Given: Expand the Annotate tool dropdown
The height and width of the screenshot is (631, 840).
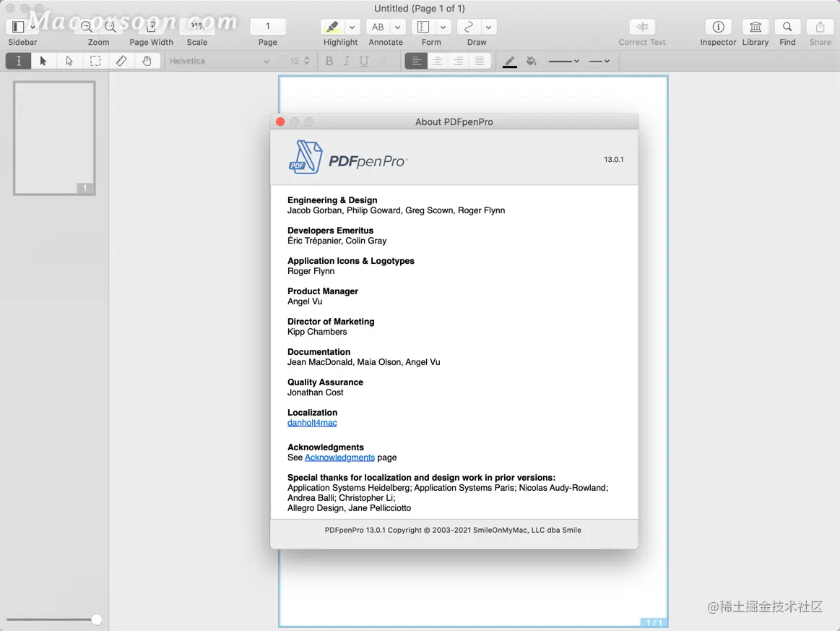Looking at the screenshot, I should coord(397,27).
